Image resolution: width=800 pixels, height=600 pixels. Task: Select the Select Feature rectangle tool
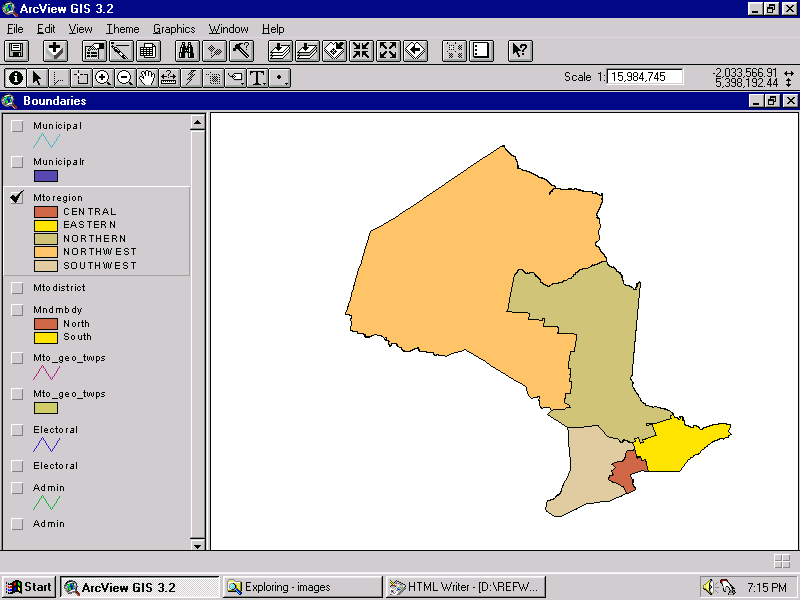[81, 78]
